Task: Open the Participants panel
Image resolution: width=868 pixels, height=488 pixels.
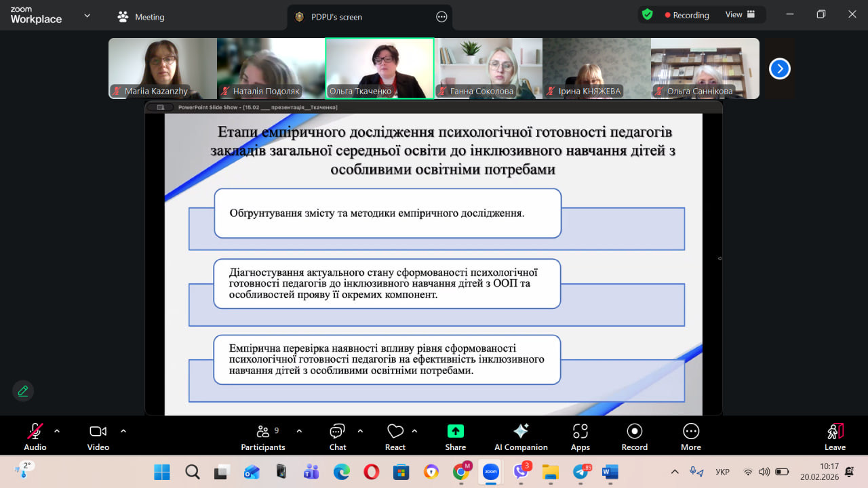Action: (263, 436)
